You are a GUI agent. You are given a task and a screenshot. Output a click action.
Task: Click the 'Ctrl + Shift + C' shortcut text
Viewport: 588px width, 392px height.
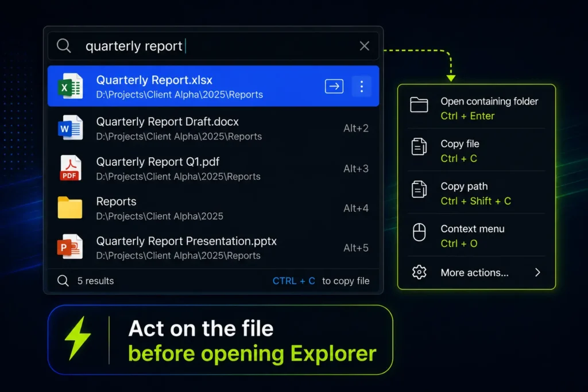click(475, 201)
